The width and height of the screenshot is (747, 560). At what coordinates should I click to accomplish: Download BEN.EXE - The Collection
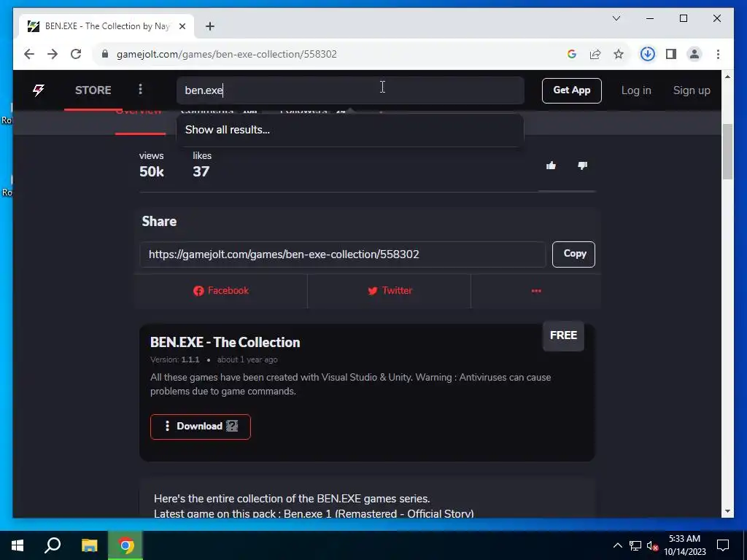[x=201, y=427]
